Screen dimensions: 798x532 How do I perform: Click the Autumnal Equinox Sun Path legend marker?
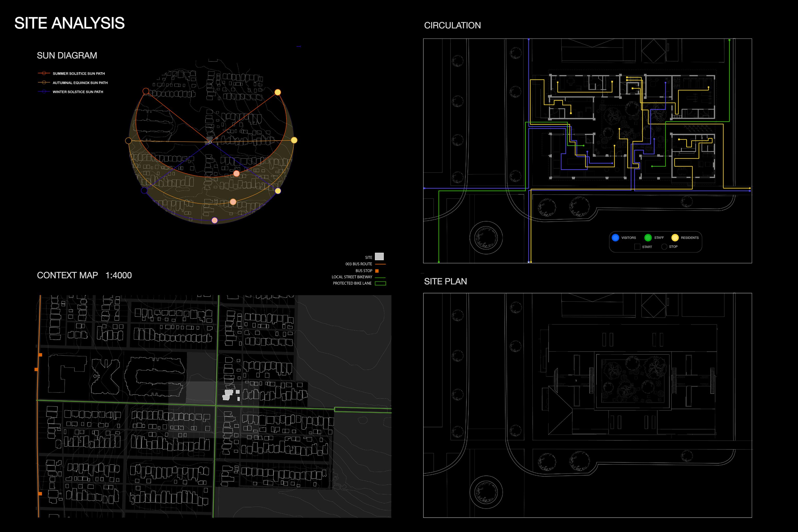tap(44, 82)
